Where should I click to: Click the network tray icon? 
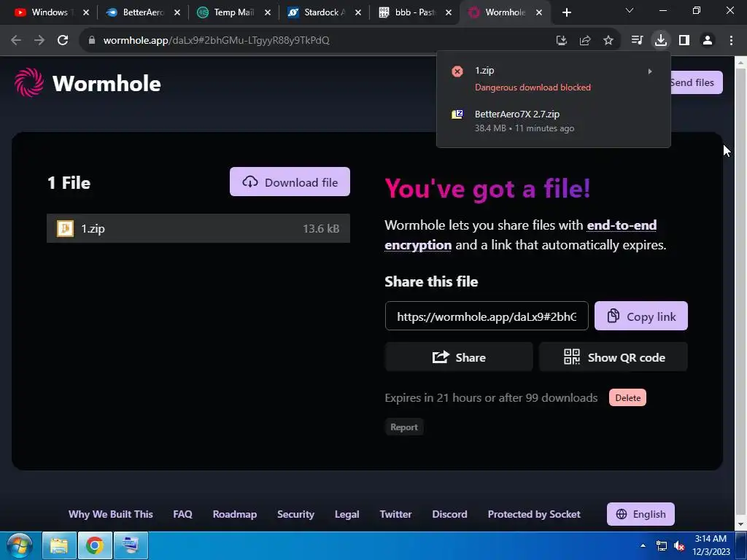661,545
